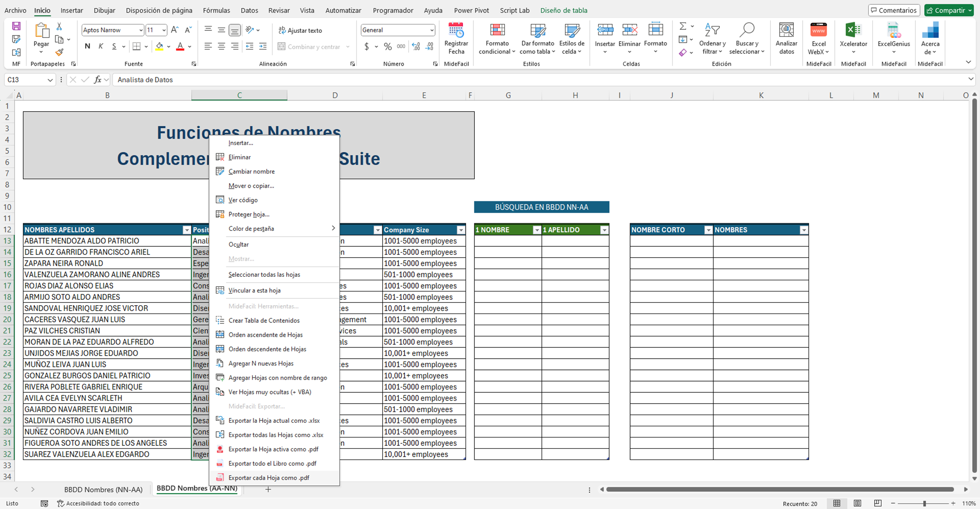Open Estilos de celda gallery
This screenshot has height=509, width=980.
tap(572, 39)
